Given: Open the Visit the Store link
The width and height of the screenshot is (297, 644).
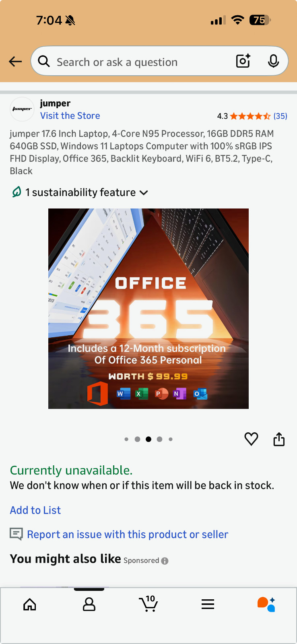Looking at the screenshot, I should coord(70,116).
